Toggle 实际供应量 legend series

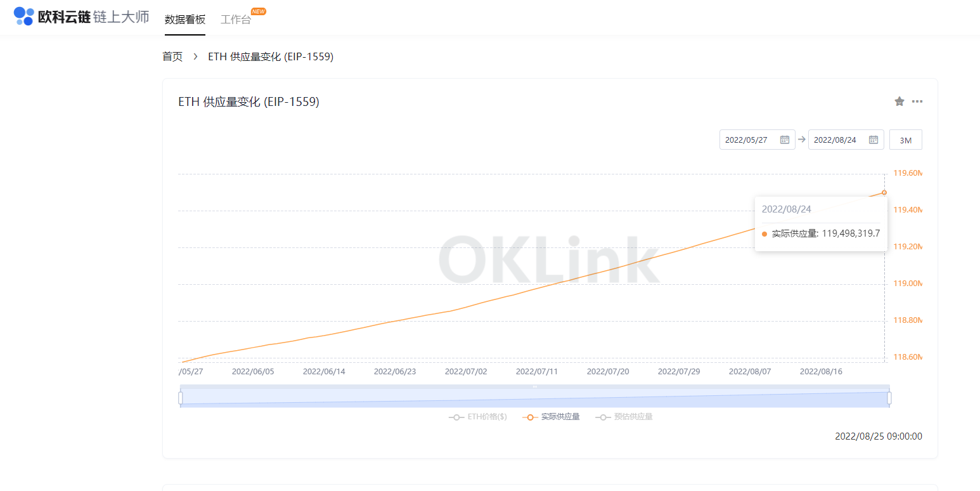[x=551, y=417]
